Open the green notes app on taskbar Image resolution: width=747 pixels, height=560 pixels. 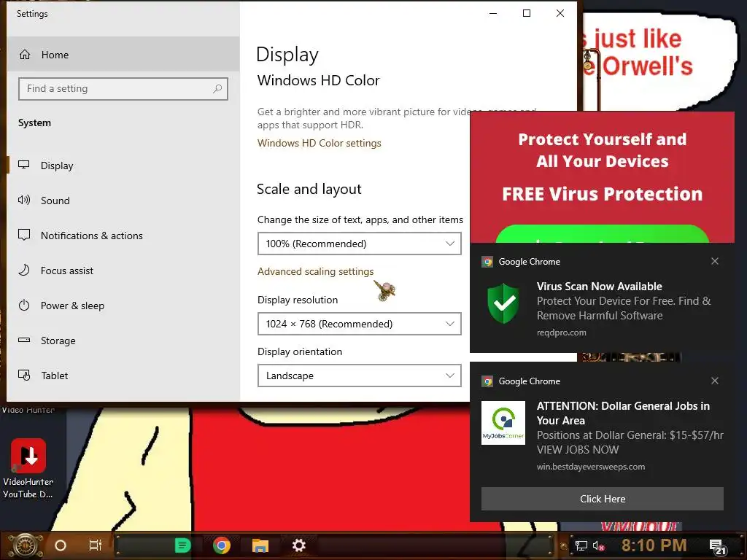(182, 545)
